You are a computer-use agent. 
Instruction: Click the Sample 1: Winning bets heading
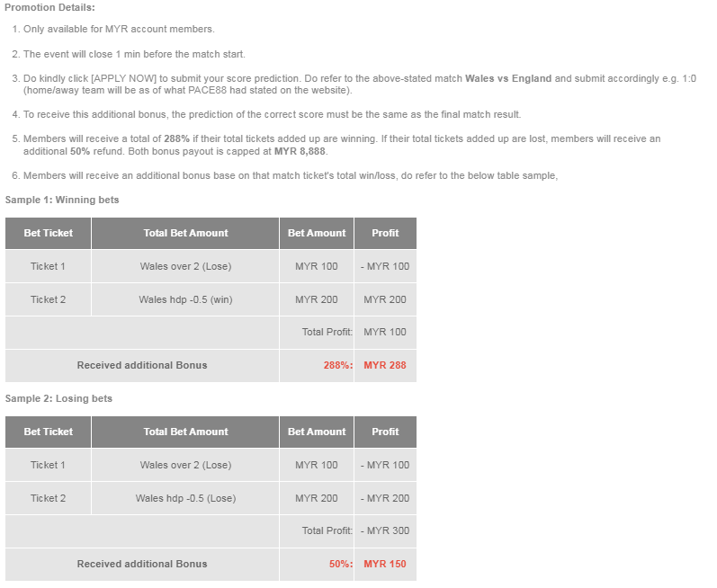(x=62, y=200)
